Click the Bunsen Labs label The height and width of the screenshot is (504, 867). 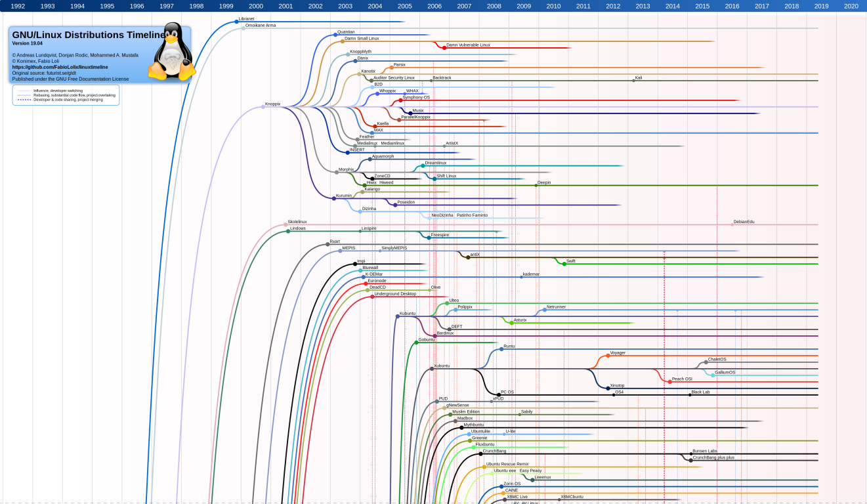[704, 451]
